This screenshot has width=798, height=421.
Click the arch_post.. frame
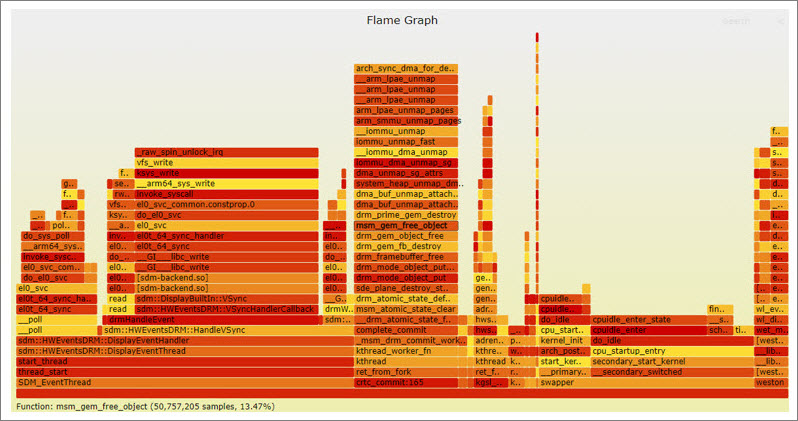coord(564,351)
